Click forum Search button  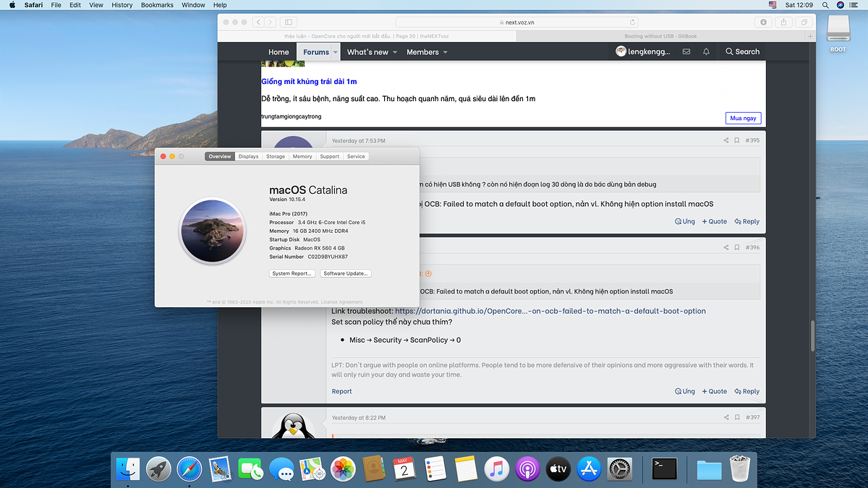click(742, 51)
